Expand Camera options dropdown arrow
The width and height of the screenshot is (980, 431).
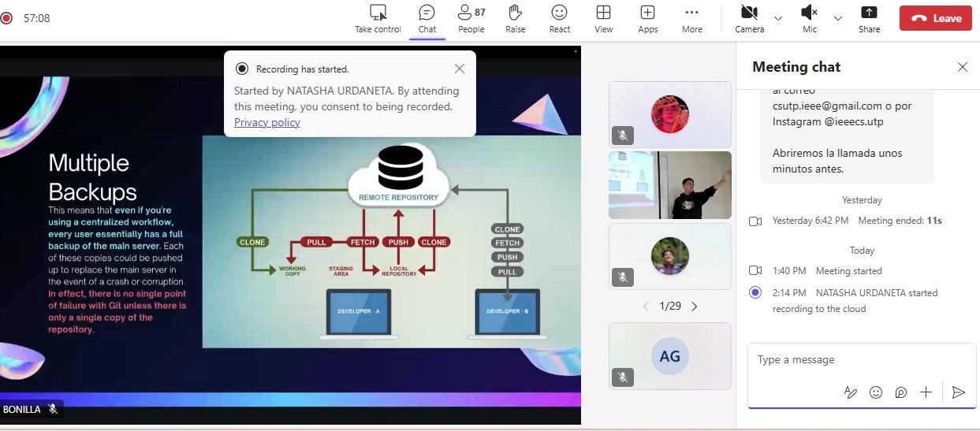[x=778, y=18]
